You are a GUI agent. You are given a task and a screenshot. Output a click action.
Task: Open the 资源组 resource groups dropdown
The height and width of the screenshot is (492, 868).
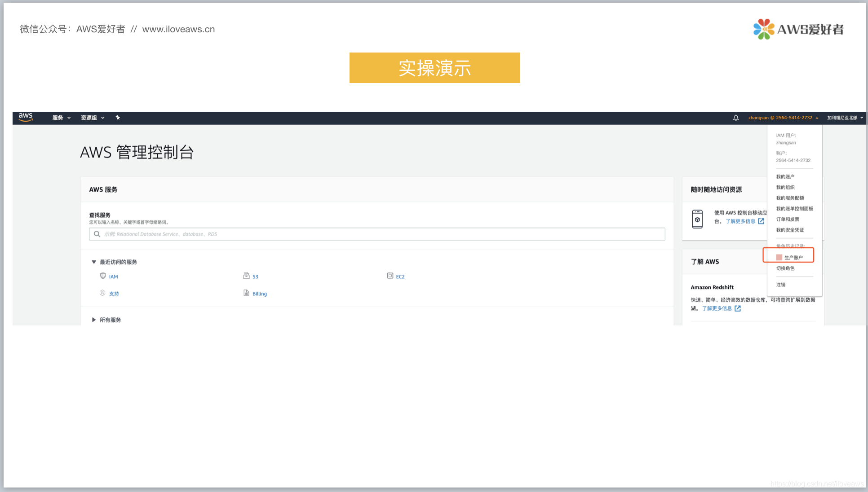click(93, 118)
